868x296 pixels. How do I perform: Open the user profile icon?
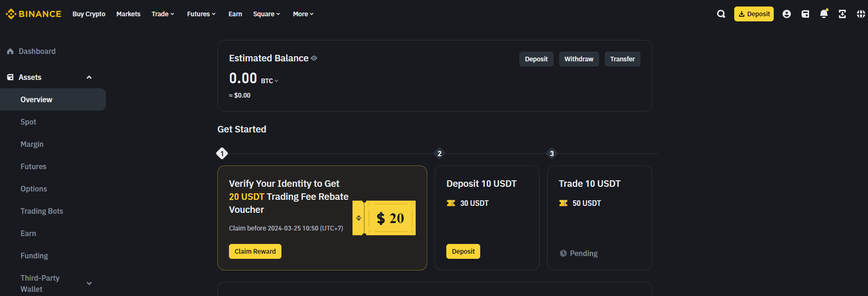coord(787,14)
